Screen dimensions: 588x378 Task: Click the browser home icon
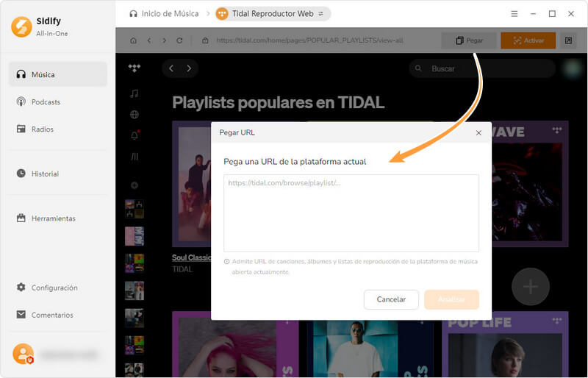[133, 40]
